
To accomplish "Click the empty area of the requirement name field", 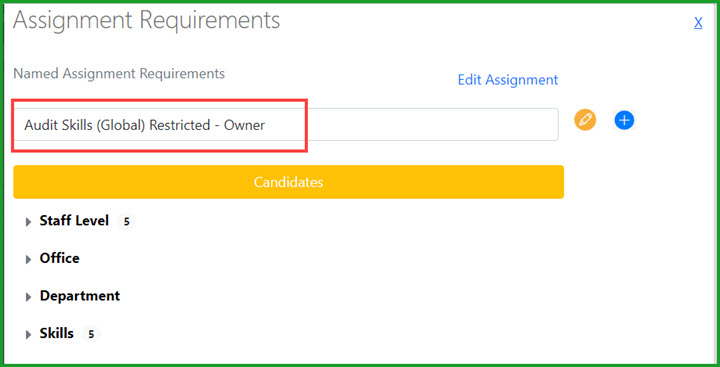I will tap(432, 124).
